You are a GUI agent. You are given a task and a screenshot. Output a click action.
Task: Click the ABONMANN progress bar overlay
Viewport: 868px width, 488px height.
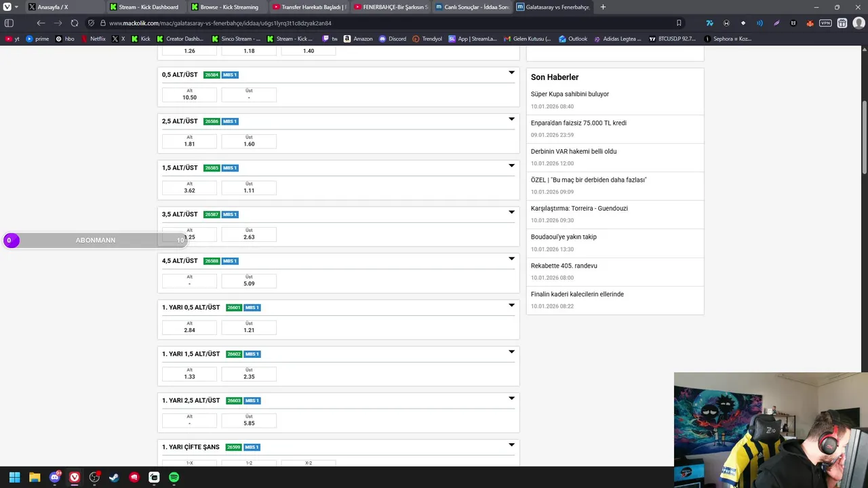click(96, 240)
